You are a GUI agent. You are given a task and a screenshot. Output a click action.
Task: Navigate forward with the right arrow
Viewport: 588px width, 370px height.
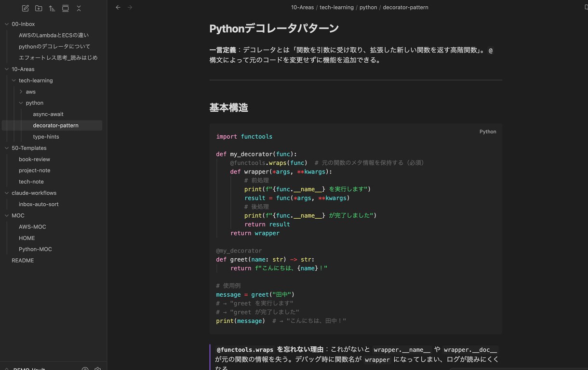[x=130, y=7]
